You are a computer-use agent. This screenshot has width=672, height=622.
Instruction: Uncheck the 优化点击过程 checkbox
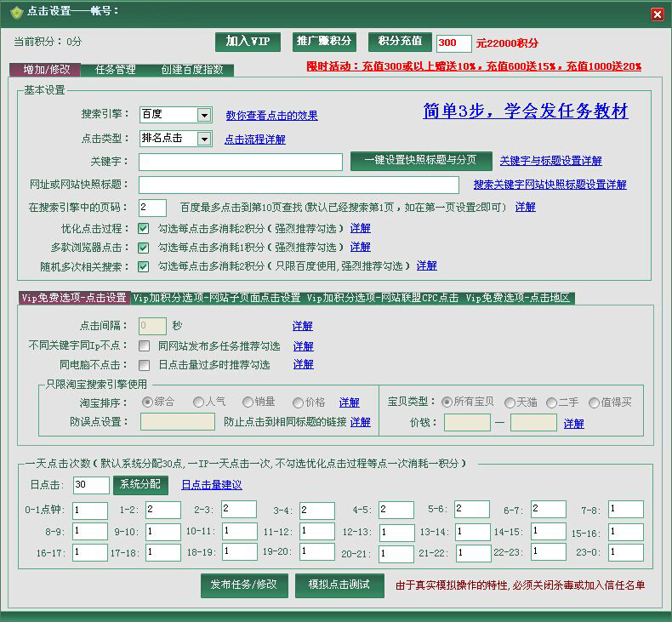pyautogui.click(x=144, y=228)
